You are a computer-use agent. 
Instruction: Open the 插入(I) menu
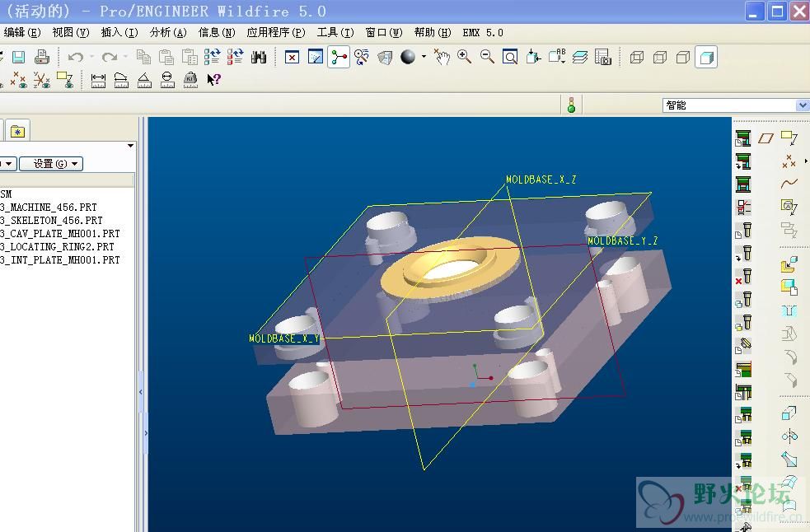(x=119, y=33)
